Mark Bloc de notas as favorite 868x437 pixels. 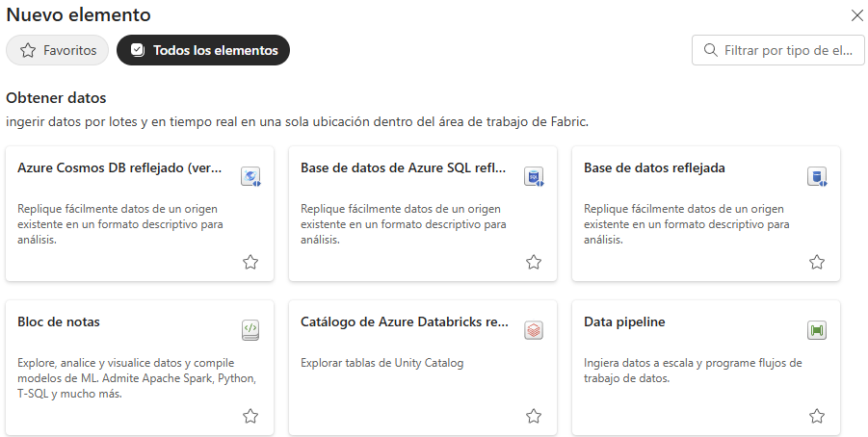click(x=250, y=416)
